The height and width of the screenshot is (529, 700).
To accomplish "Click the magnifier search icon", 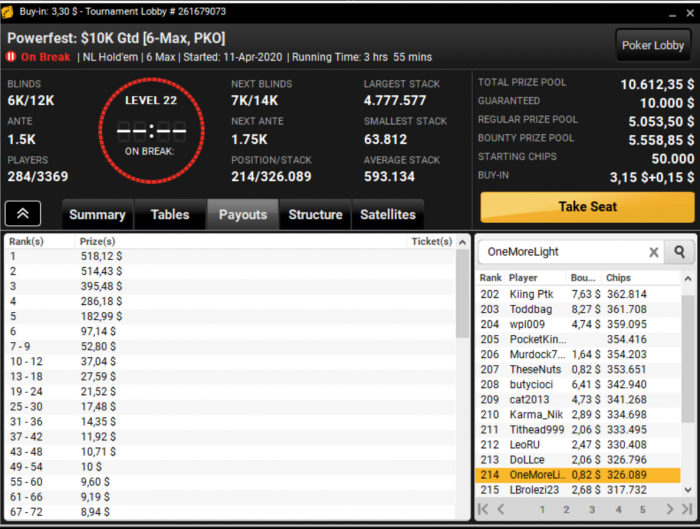I will coord(679,252).
